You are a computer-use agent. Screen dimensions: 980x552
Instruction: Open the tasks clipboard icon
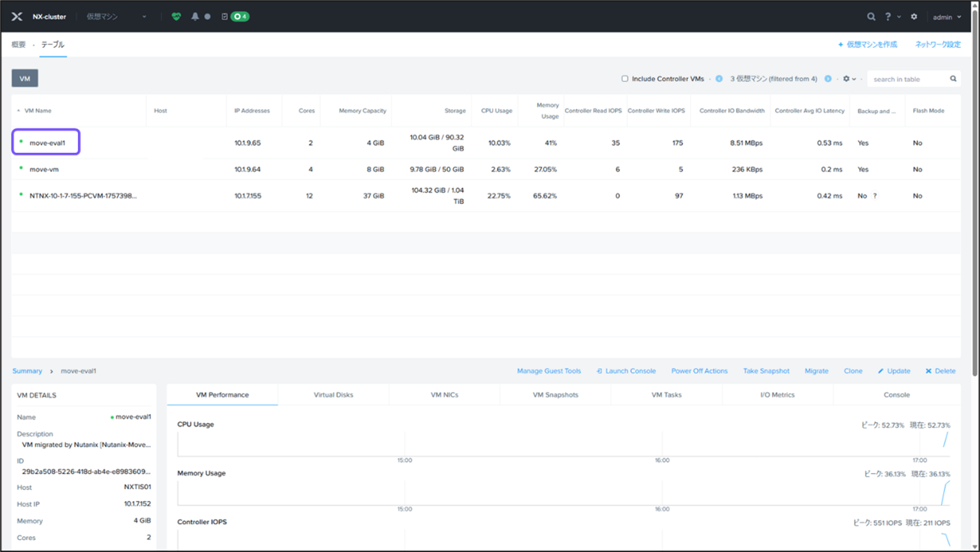click(224, 16)
